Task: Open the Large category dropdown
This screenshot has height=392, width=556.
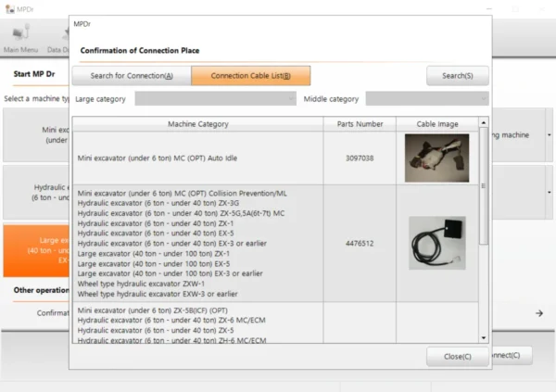Action: (215, 98)
